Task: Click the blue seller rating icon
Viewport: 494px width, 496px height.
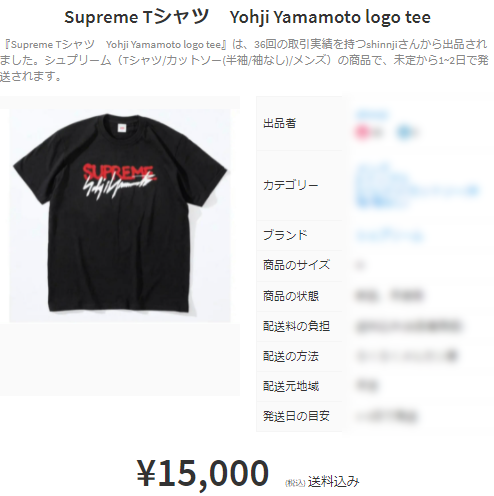Action: coord(403,132)
